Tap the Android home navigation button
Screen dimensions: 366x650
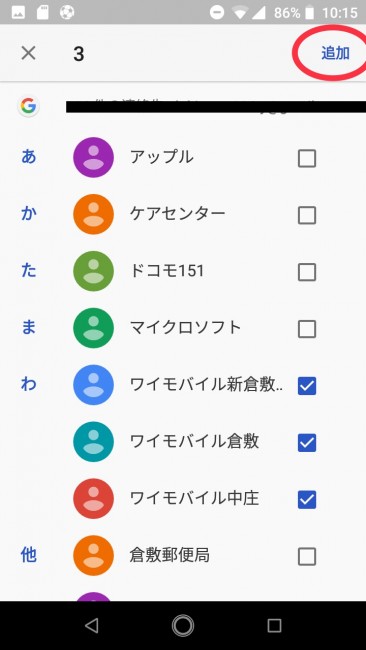point(183,626)
